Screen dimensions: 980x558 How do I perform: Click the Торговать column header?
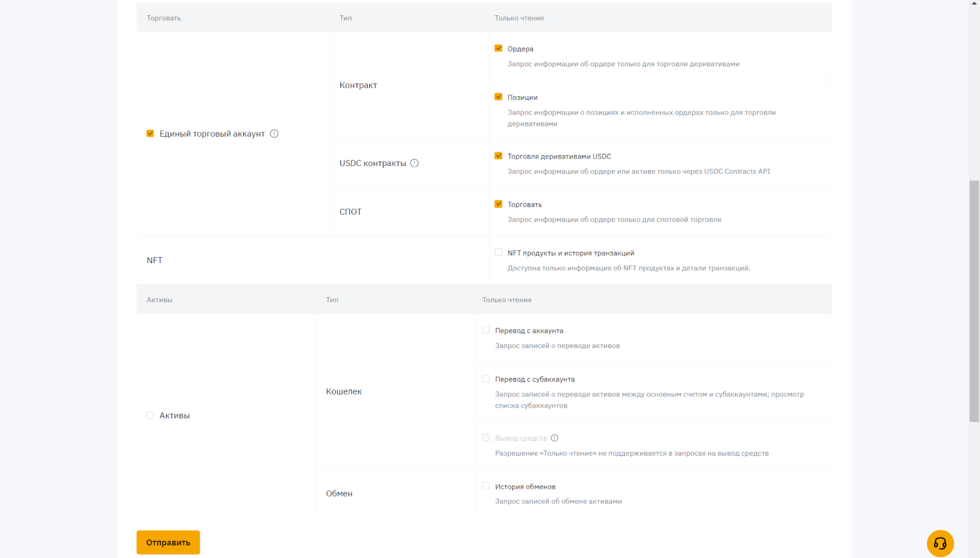tap(164, 18)
